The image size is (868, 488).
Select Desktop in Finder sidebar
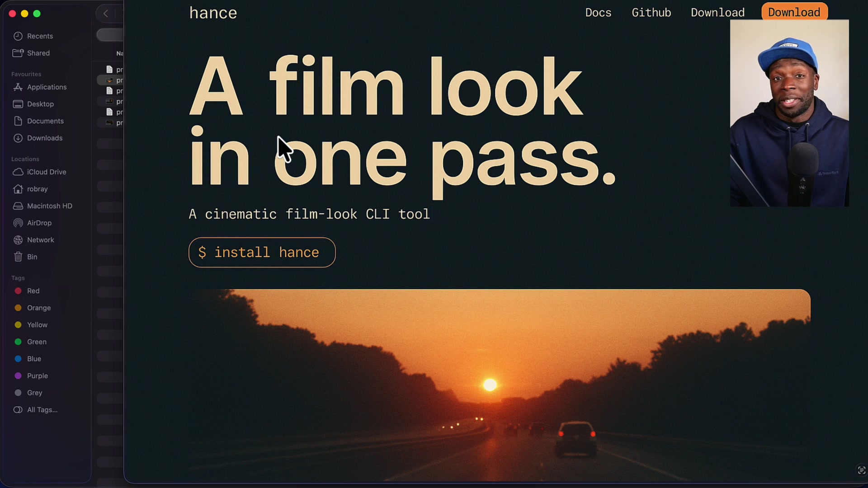coord(40,104)
